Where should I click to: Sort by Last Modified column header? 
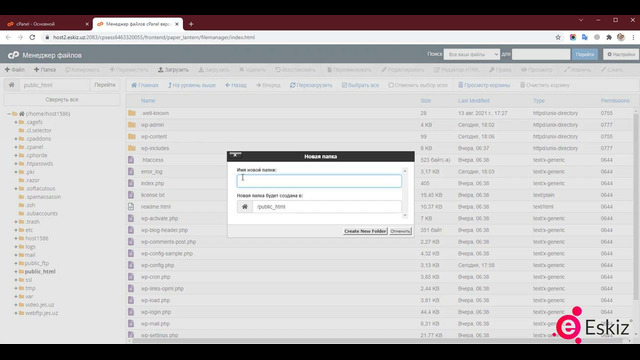pos(473,100)
